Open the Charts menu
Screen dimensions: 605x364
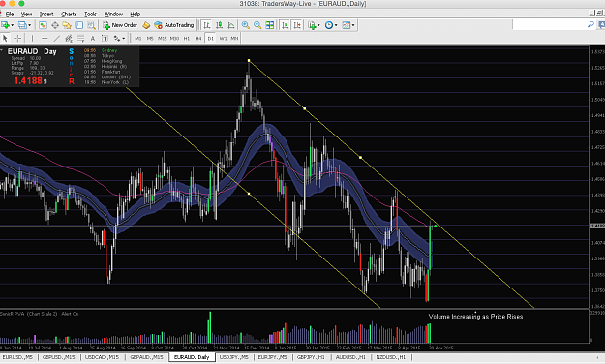69,14
